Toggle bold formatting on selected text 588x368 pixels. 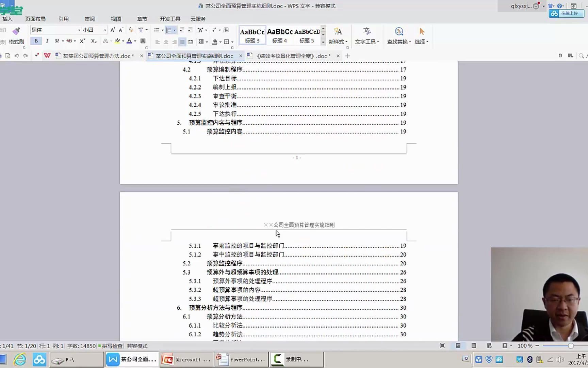point(36,41)
